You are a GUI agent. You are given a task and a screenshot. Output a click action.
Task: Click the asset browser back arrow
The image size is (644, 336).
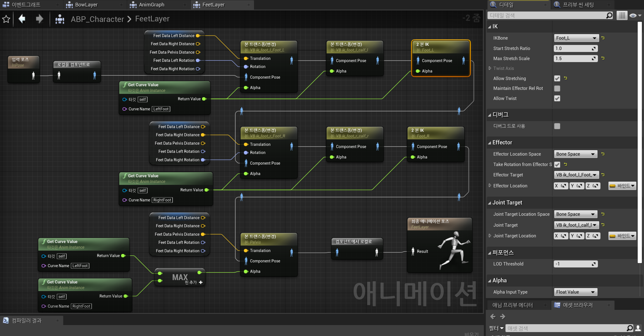coord(493,317)
